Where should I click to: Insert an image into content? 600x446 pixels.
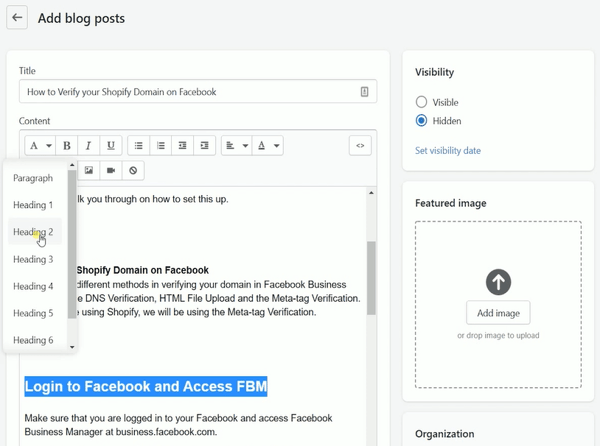tap(89, 171)
